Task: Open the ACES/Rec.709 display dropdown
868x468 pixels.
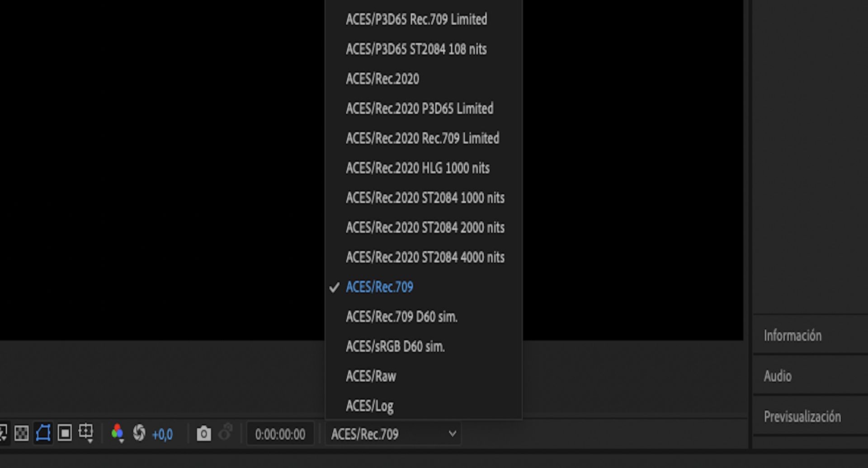Action: tap(393, 434)
